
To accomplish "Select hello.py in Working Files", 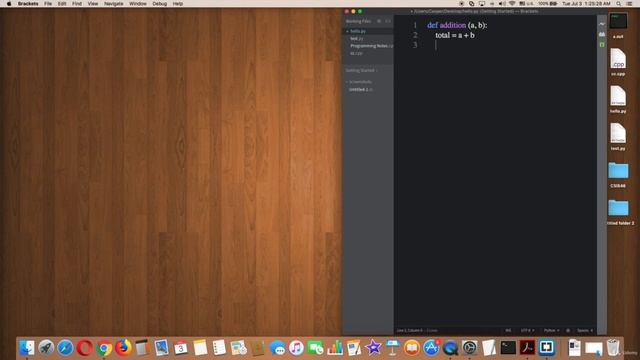I will click(x=358, y=31).
